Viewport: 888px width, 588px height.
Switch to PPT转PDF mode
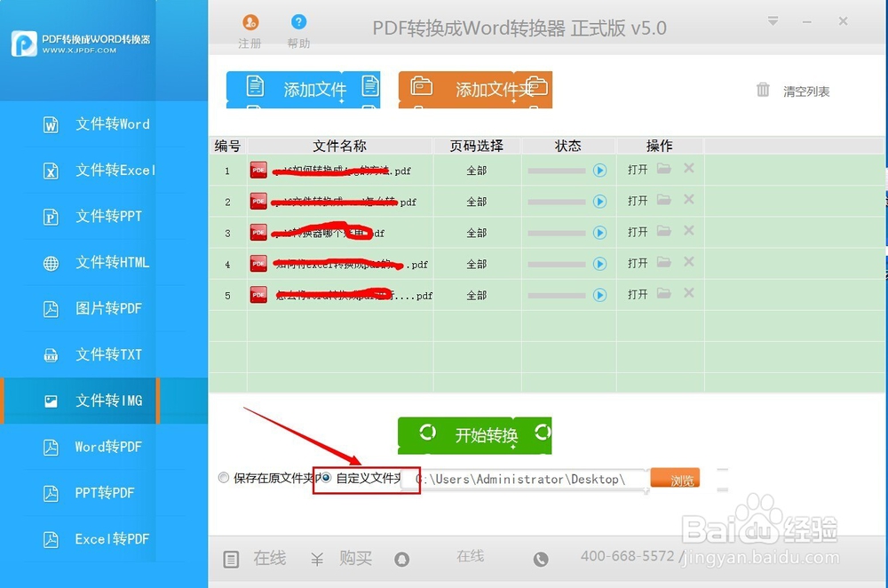coord(104,493)
